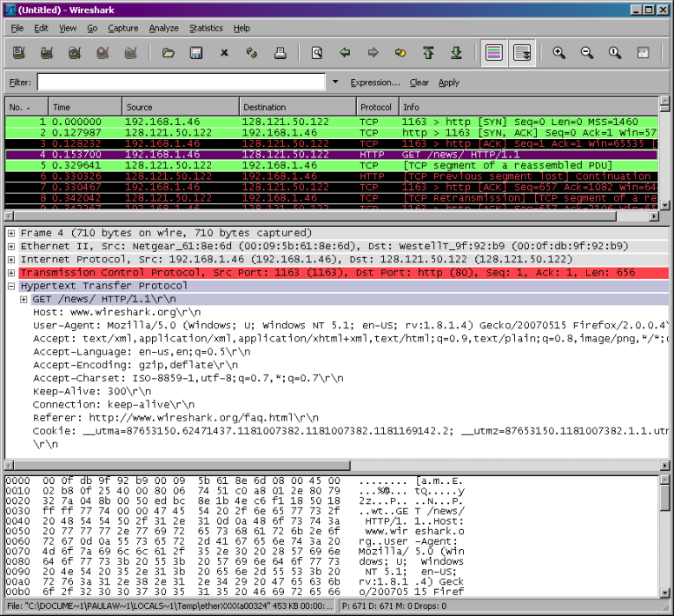Screen dimensions: 674x616
Task: Open the Help menu
Action: [x=241, y=29]
